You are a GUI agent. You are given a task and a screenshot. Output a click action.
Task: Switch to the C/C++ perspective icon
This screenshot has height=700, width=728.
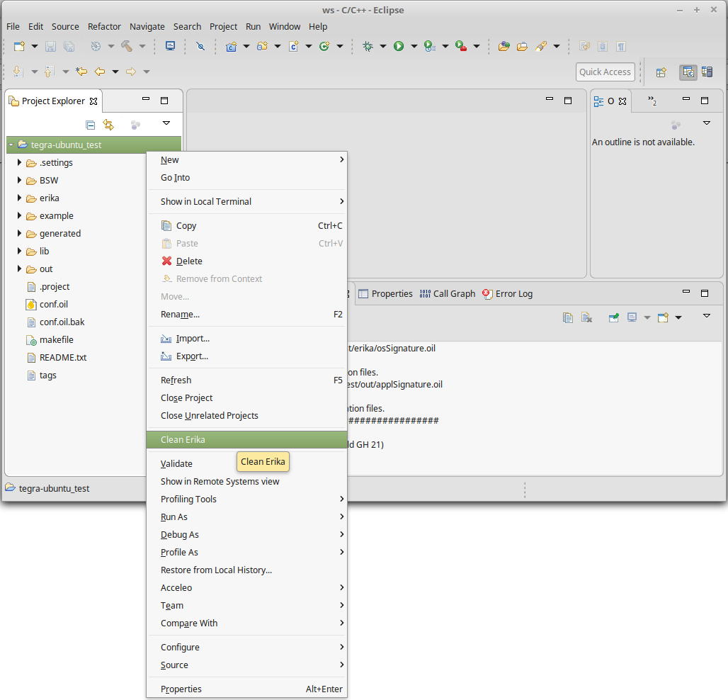tap(688, 72)
